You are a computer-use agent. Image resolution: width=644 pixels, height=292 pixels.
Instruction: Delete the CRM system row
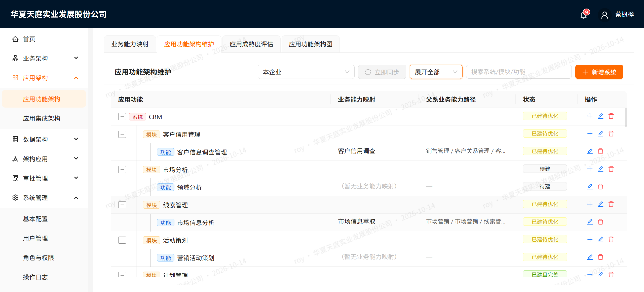(611, 116)
